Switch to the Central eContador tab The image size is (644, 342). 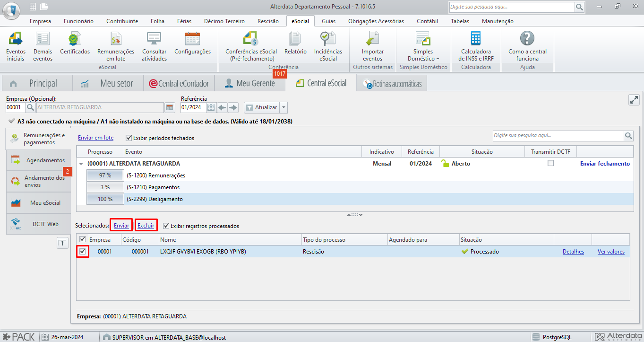pos(179,83)
